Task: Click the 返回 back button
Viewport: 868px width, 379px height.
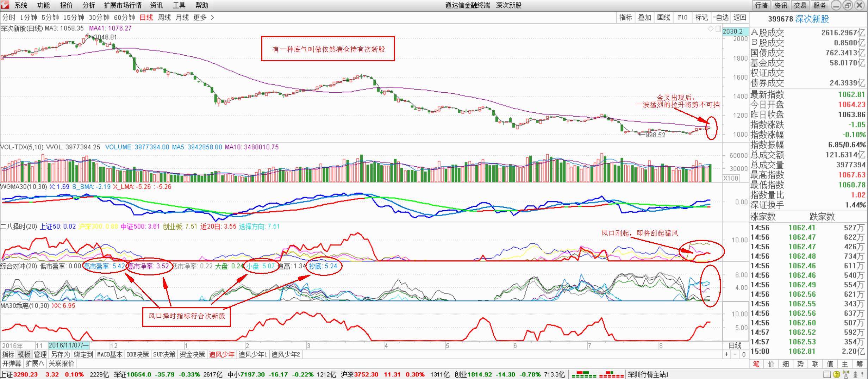Action: click(x=740, y=18)
